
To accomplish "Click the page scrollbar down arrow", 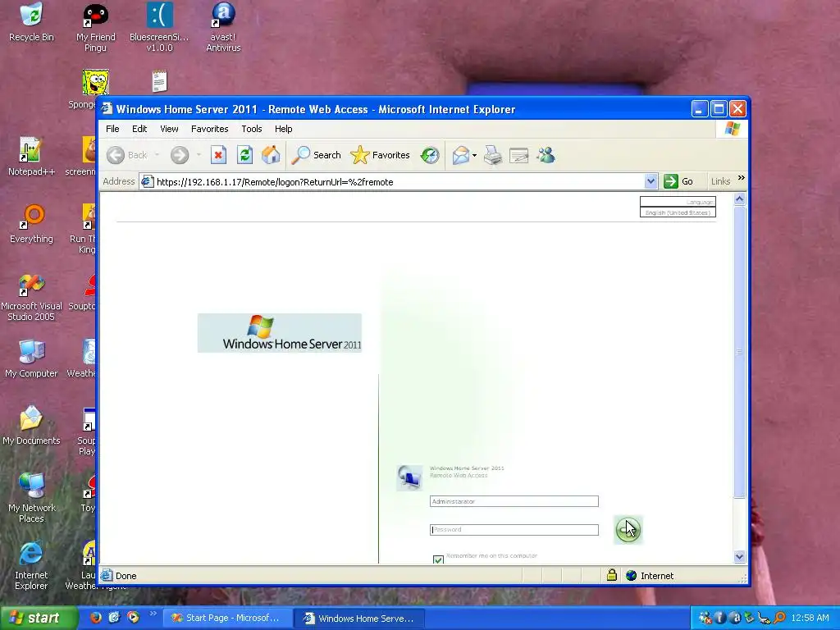I will pyautogui.click(x=739, y=557).
